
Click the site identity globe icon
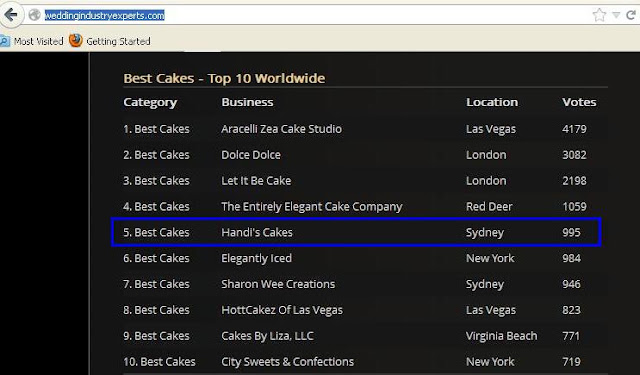pyautogui.click(x=35, y=15)
